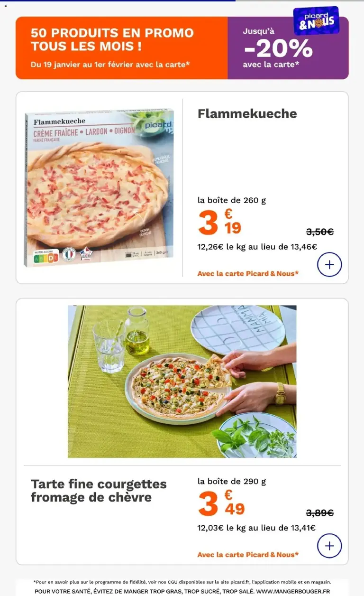The image size is (364, 596).
Task: Click the French origin map badge beside the flag
Action: click(86, 254)
